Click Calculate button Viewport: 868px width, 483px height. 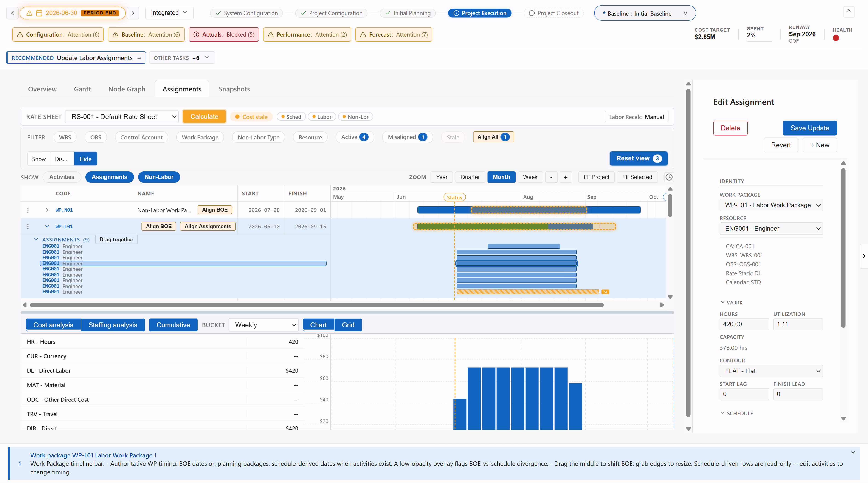pos(204,117)
